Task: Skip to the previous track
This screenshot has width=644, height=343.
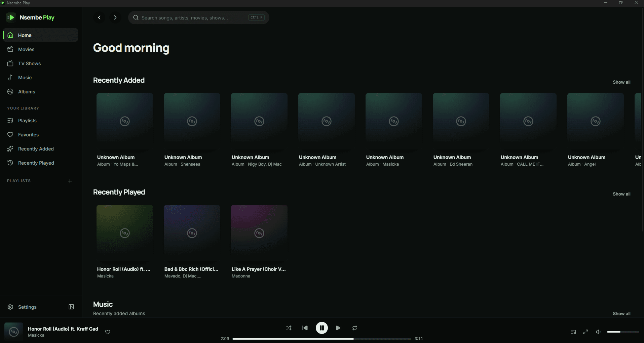Action: pos(305,328)
